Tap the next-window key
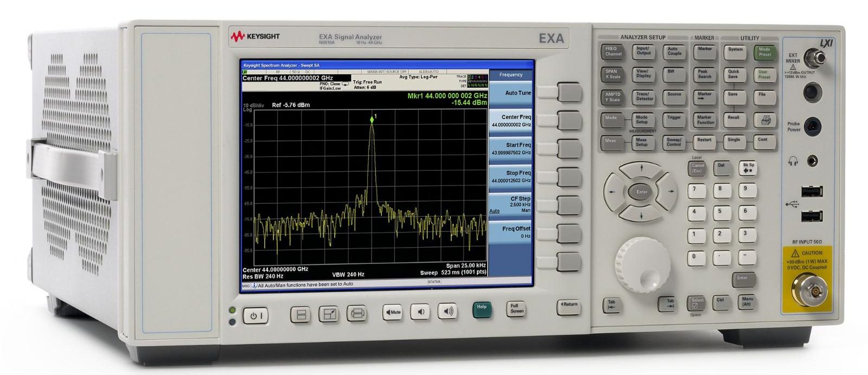 [356, 313]
